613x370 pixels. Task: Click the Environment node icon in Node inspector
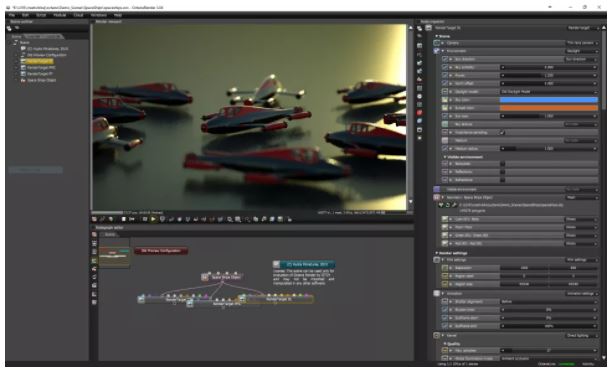coord(437,51)
